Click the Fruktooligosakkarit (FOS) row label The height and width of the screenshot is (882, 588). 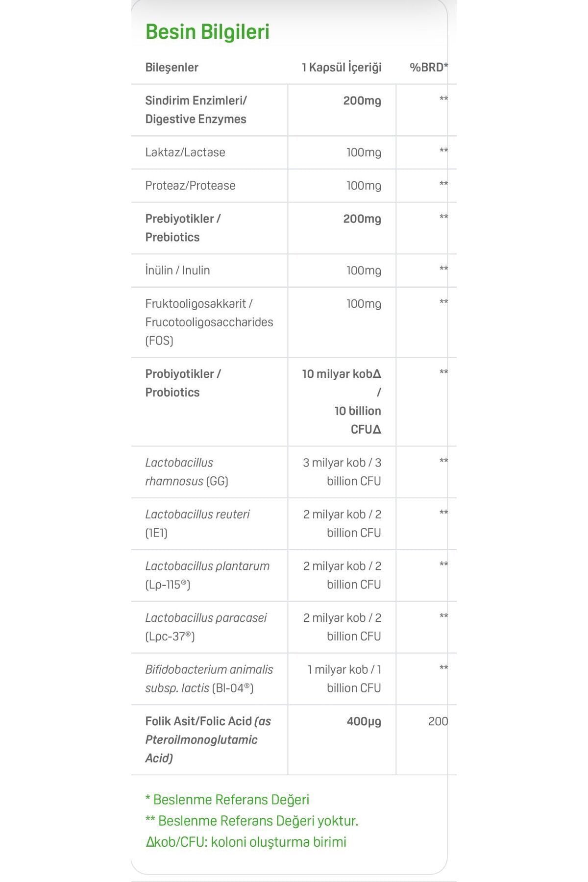(x=209, y=322)
